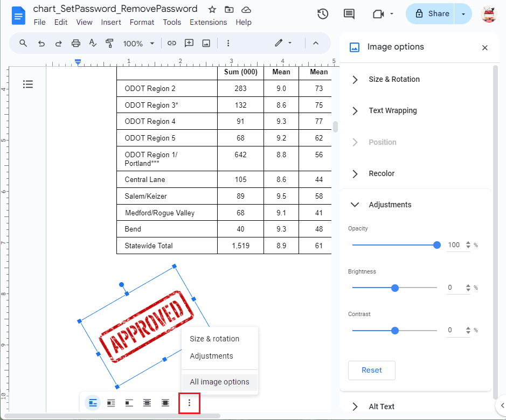Open the comment history panel

point(349,14)
